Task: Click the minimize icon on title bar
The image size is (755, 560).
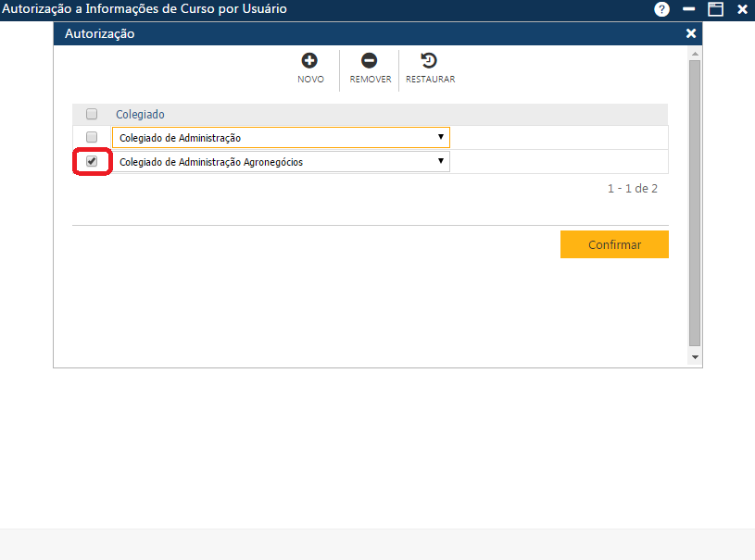Action: (687, 9)
